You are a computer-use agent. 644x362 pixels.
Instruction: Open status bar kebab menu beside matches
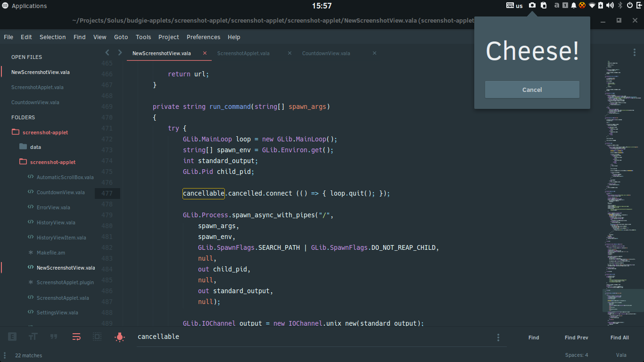(6, 355)
